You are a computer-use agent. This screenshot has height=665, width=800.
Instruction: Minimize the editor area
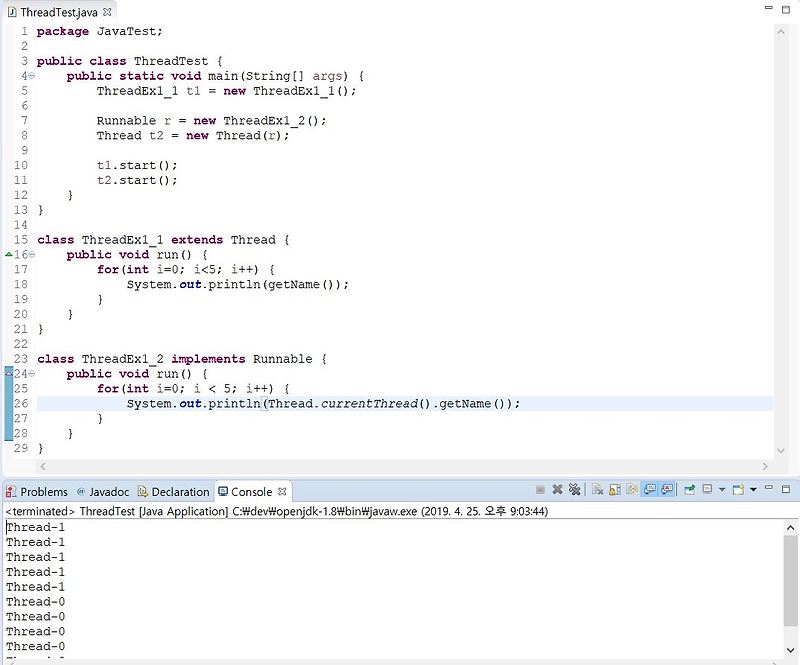click(769, 8)
